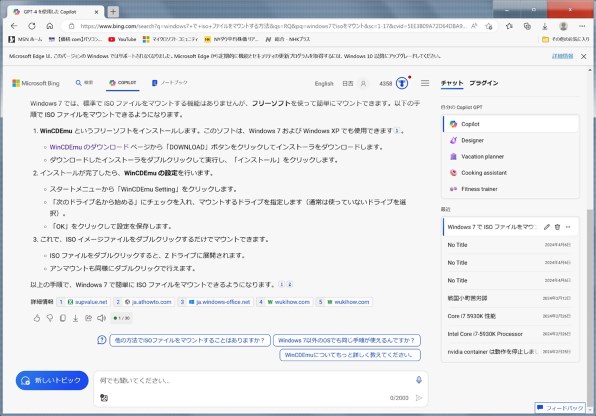
Task: Open the Core i7 5930K 性能 recent chat
Action: [x=509, y=316]
